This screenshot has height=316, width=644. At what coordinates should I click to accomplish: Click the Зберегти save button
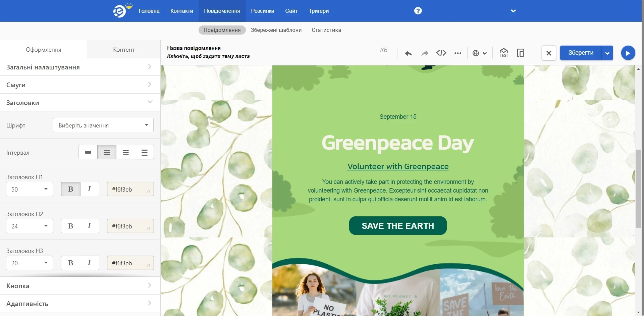[581, 53]
